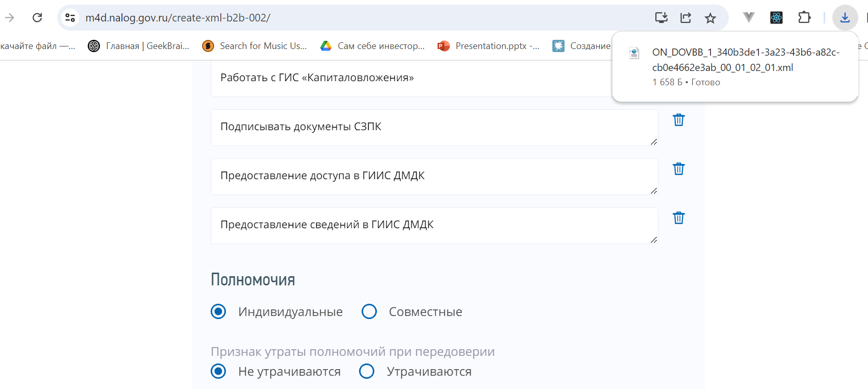Screen dimensions: 868x389
Task: Delete the "Подписывать документы СЗПК" entry
Action: [x=678, y=120]
